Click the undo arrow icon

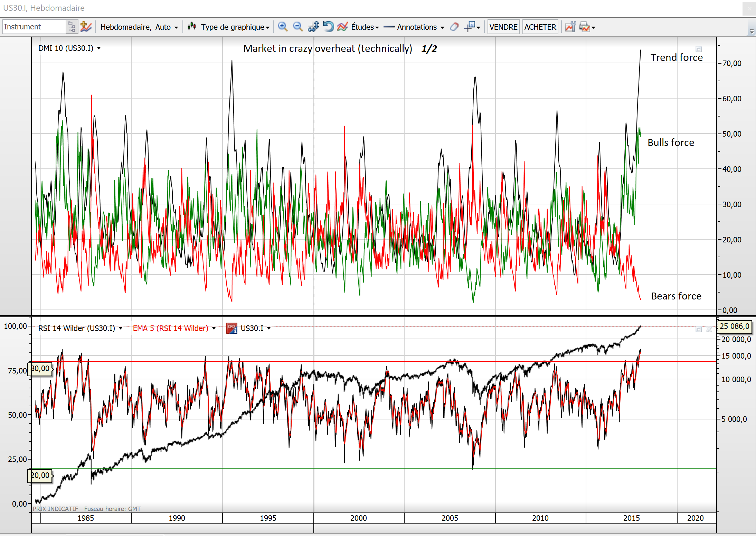pos(328,27)
